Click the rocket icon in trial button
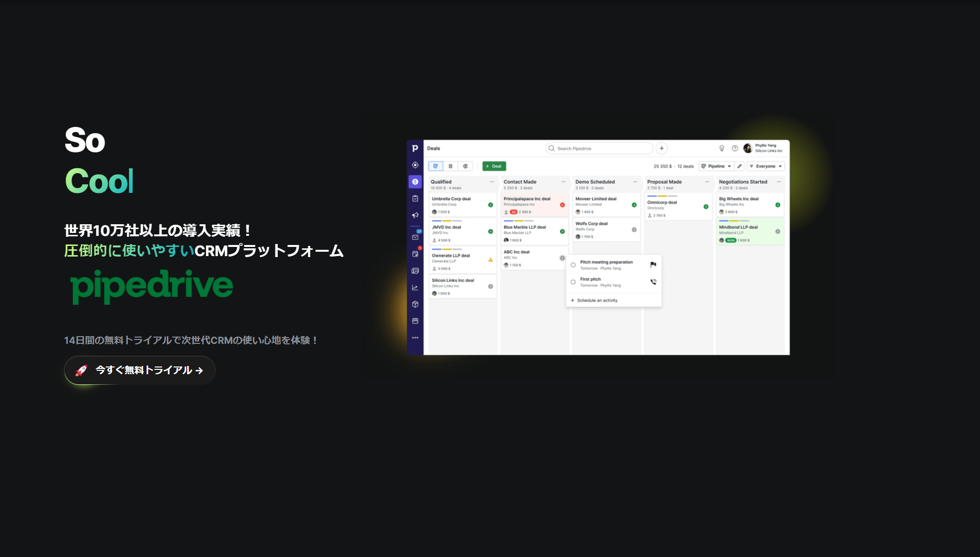Screen dimensions: 980x557 click(81, 370)
